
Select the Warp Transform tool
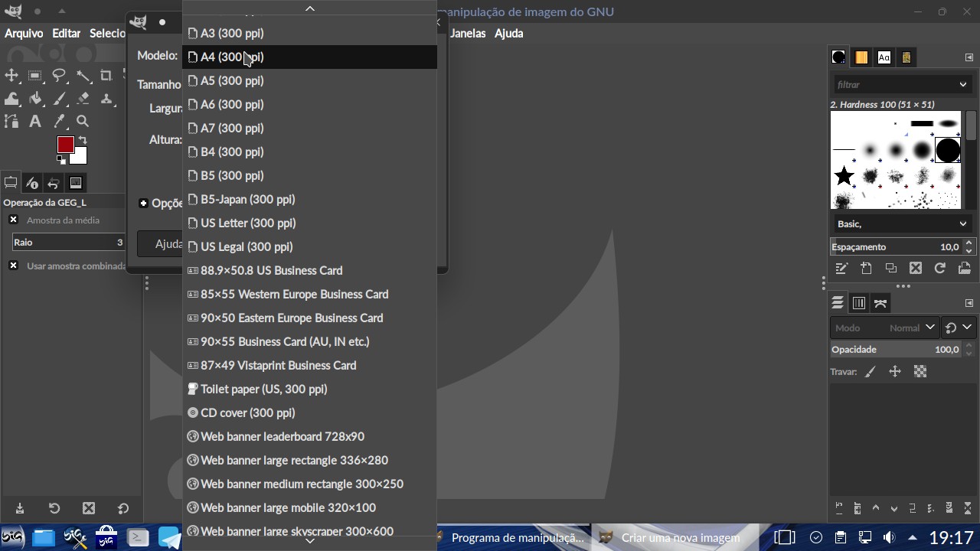point(11,99)
